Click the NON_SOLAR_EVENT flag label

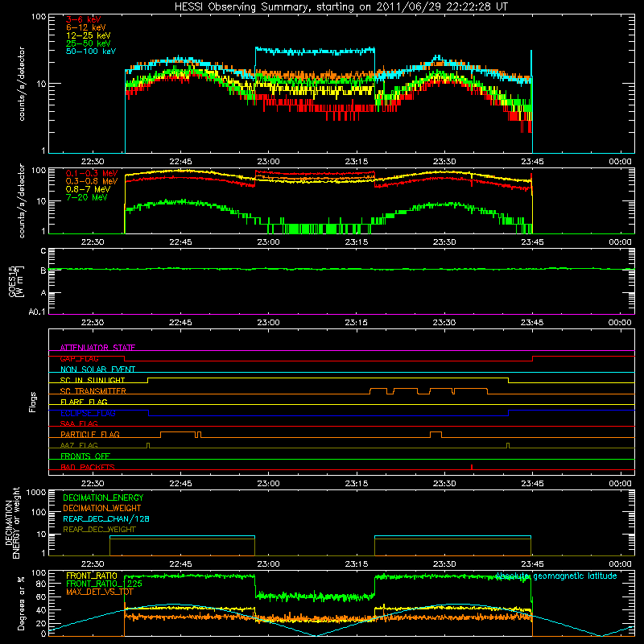pyautogui.click(x=97, y=369)
